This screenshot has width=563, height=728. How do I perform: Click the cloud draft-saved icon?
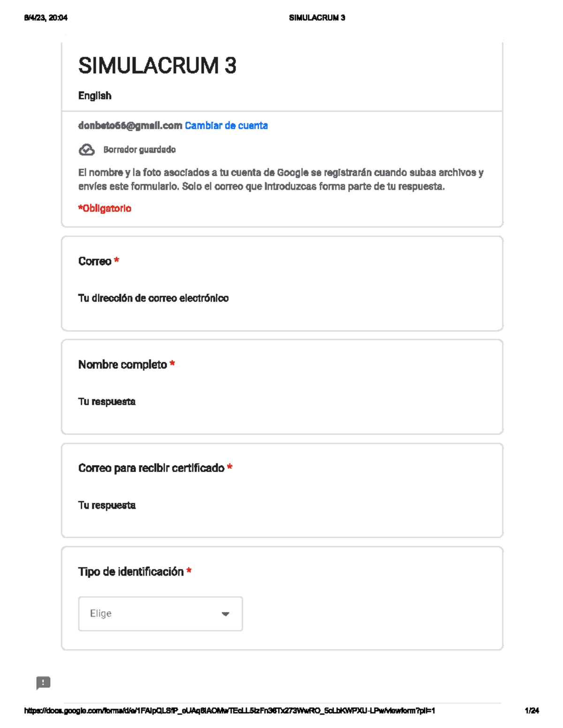point(86,150)
